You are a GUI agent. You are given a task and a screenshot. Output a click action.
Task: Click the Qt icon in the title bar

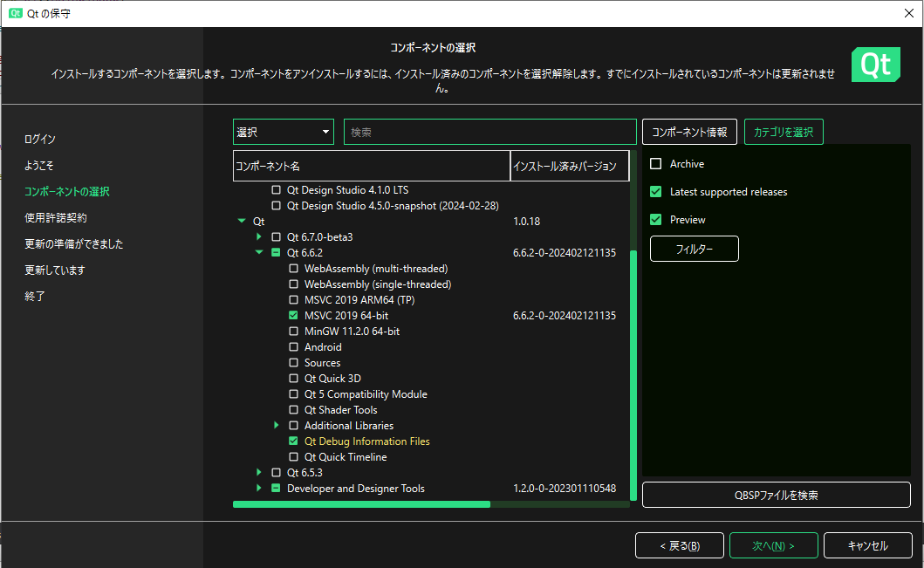pyautogui.click(x=16, y=13)
